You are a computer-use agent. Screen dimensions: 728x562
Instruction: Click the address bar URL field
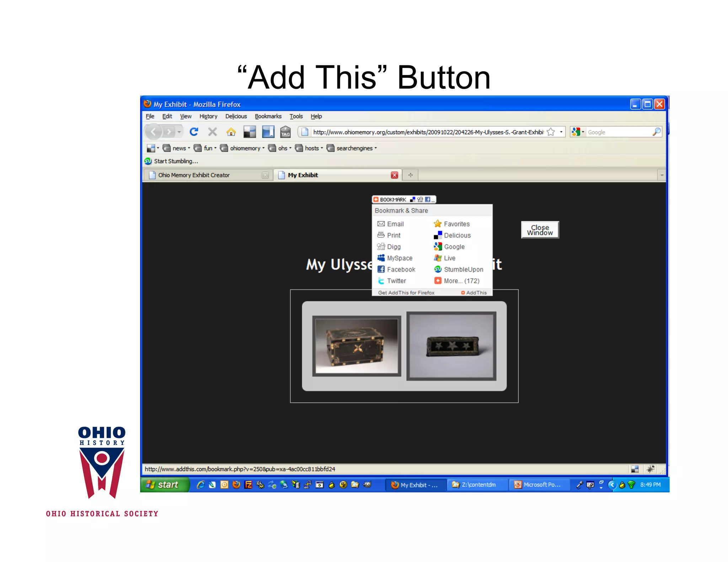tap(428, 132)
